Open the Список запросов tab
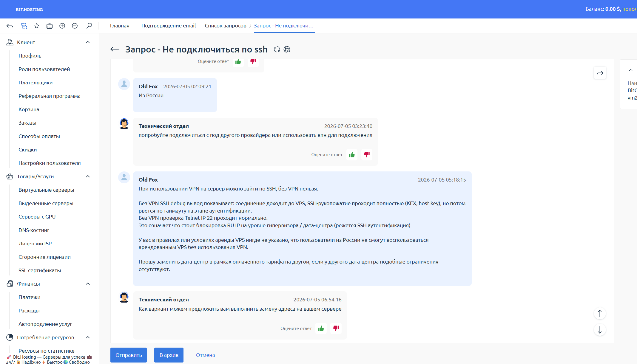Viewport: 637px width, 364px height. [x=226, y=26]
